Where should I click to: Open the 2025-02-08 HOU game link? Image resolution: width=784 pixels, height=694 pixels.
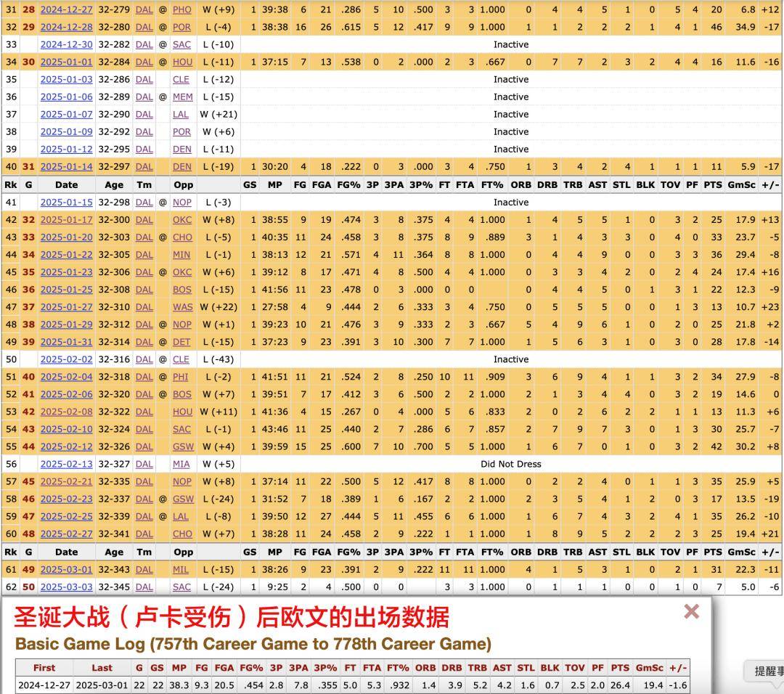(65, 412)
